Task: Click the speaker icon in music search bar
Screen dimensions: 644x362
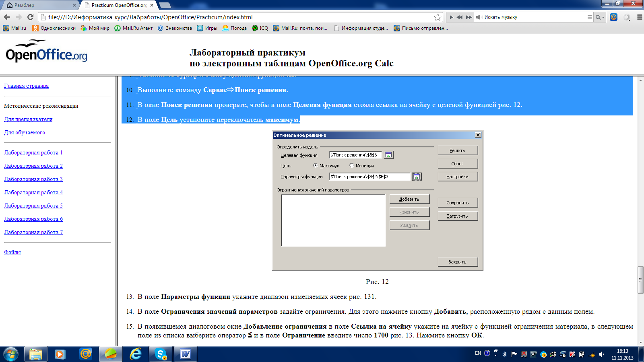Action: (479, 17)
